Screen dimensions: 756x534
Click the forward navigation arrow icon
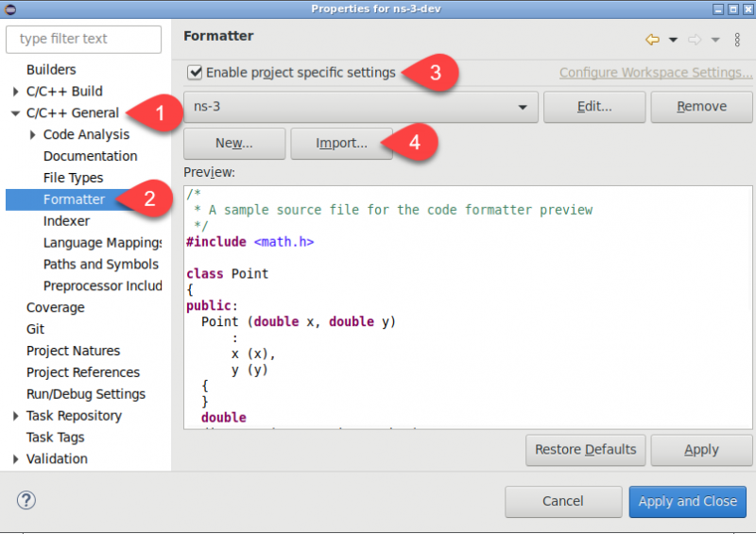coord(695,40)
